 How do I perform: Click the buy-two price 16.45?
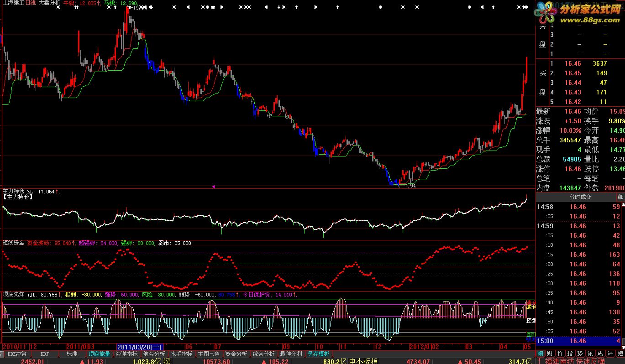click(573, 73)
